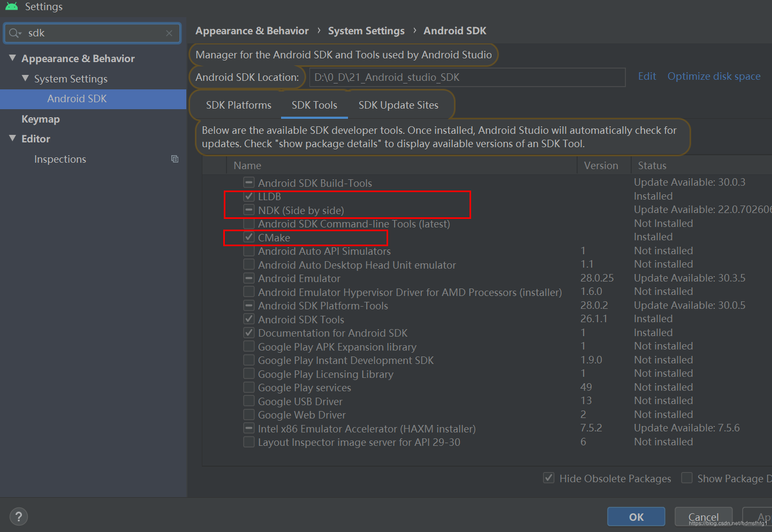Image resolution: width=772 pixels, height=532 pixels.
Task: Click Android SDK in the breadcrumb
Action: [455, 31]
